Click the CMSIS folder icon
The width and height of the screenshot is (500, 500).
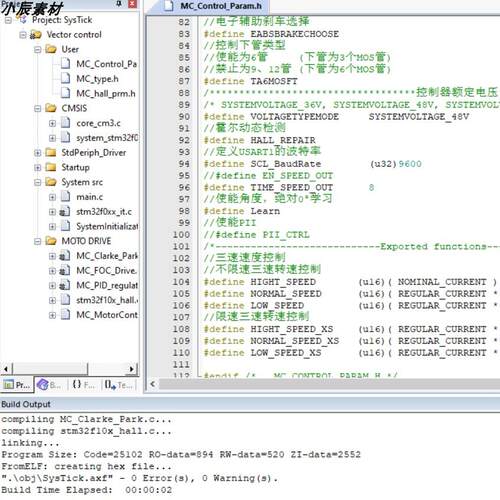coord(51,108)
